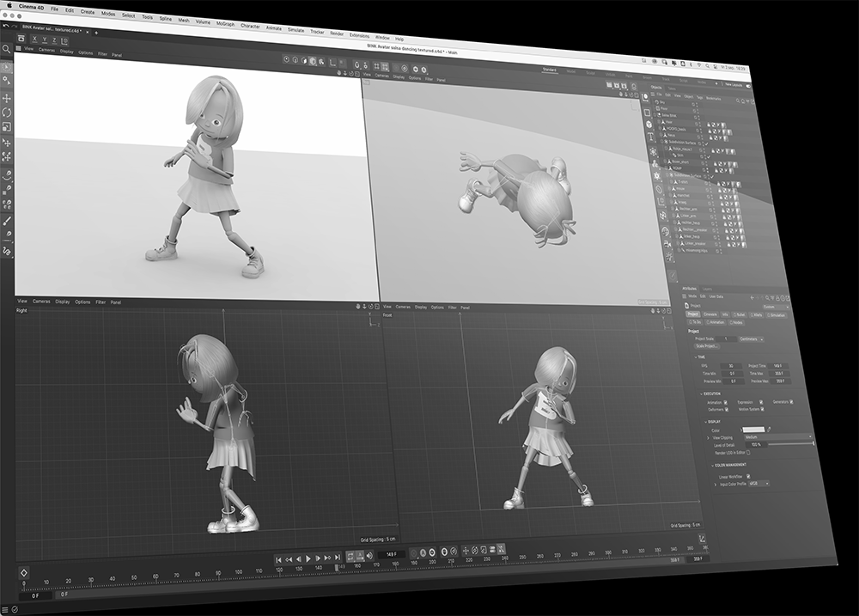
Task: Click the keyframe diamond icon at timeline start
Action: pos(23,573)
